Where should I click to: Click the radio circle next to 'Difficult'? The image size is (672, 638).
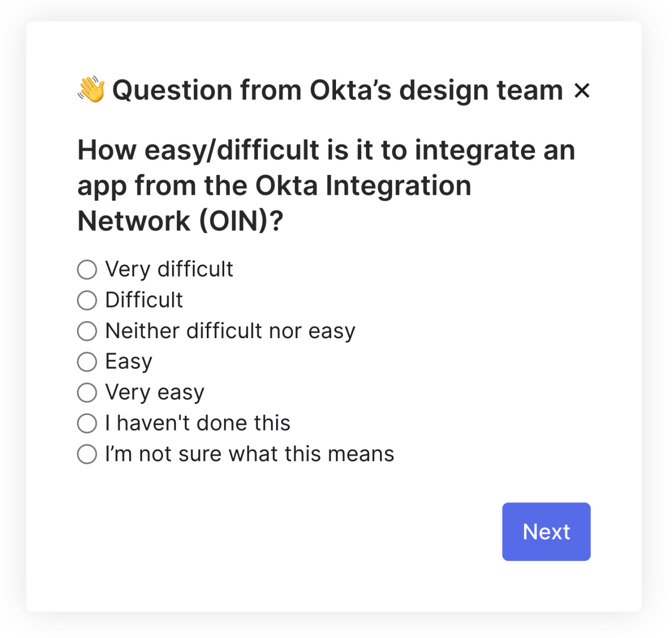[86, 300]
